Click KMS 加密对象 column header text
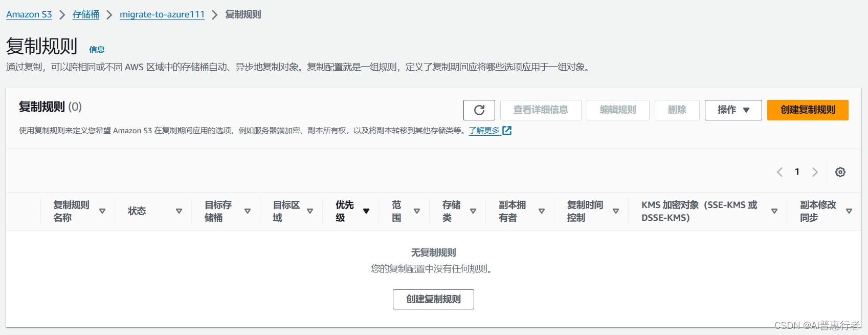The height and width of the screenshot is (335, 868). click(699, 211)
